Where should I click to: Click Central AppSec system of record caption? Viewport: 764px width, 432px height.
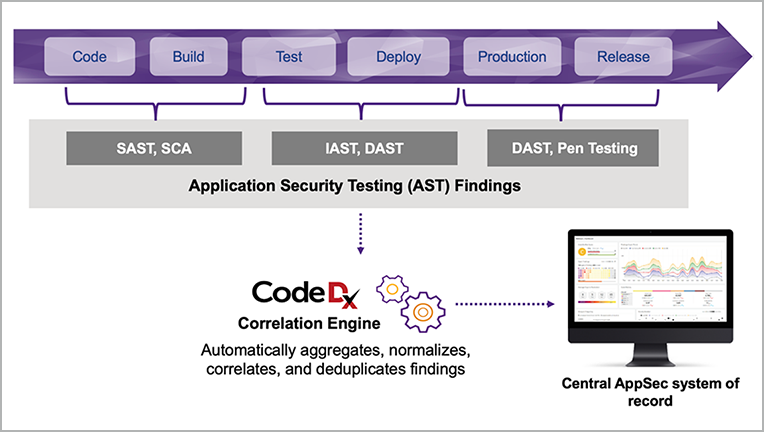(650, 392)
